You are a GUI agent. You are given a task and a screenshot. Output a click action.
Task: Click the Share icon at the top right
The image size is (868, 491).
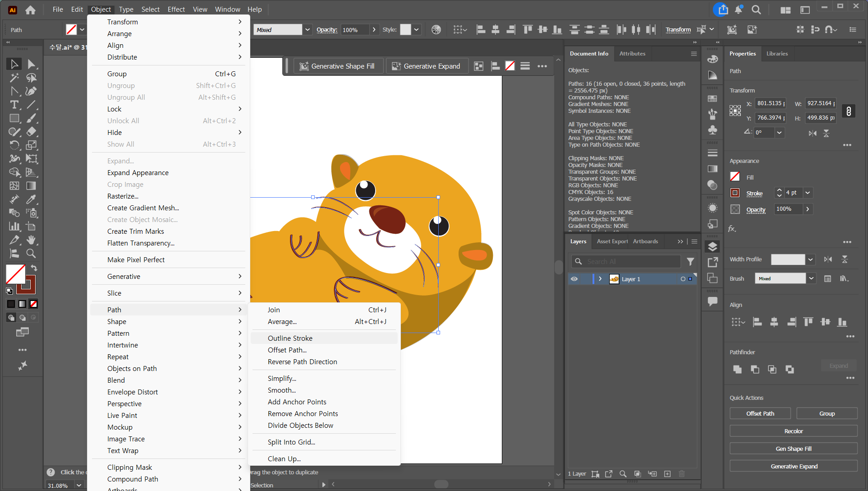[x=723, y=9]
